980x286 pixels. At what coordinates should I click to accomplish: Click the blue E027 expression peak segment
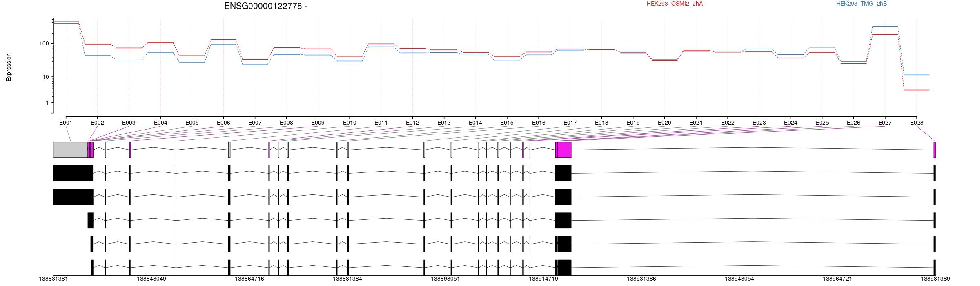point(885,26)
